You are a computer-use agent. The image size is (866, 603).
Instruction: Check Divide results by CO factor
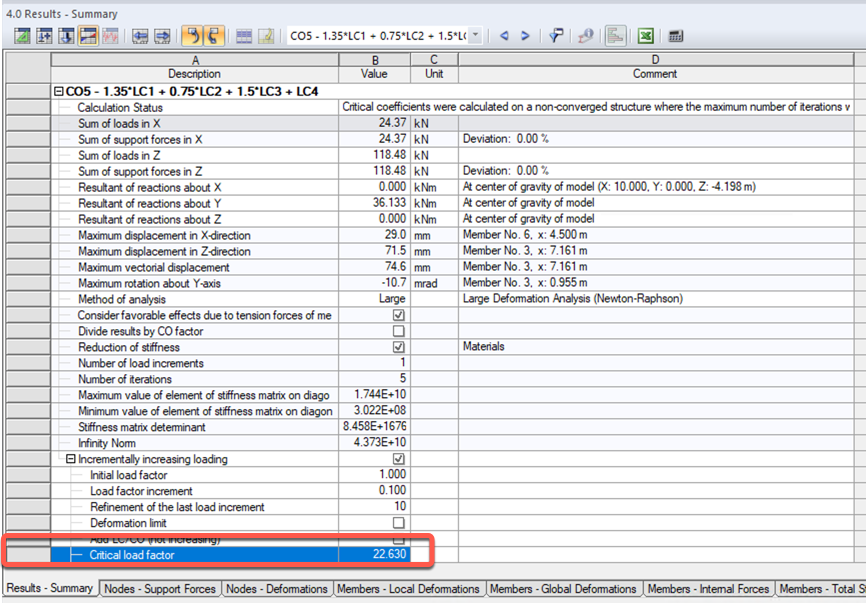[398, 331]
